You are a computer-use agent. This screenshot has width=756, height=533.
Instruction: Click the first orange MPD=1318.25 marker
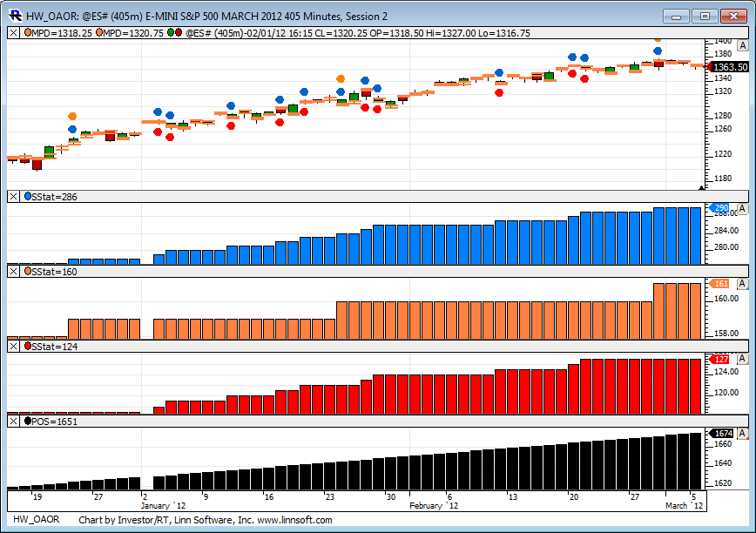(x=29, y=33)
